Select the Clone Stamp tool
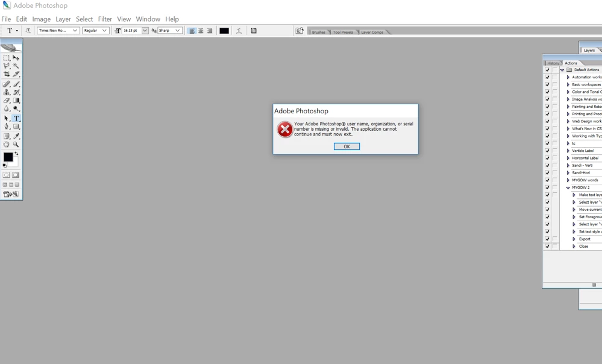 7,92
